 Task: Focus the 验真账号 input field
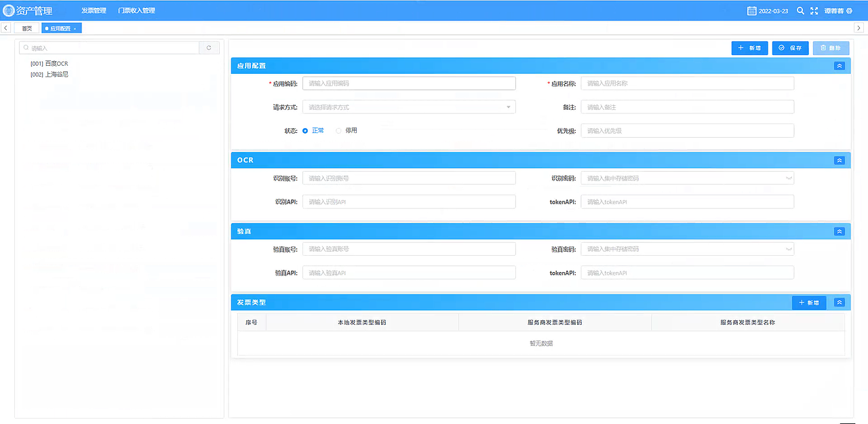[x=409, y=249]
